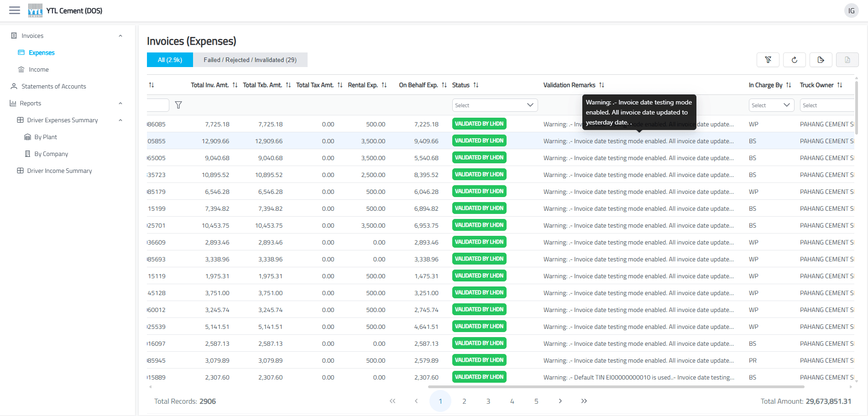
Task: Click the sort arrows next to Status
Action: point(476,85)
